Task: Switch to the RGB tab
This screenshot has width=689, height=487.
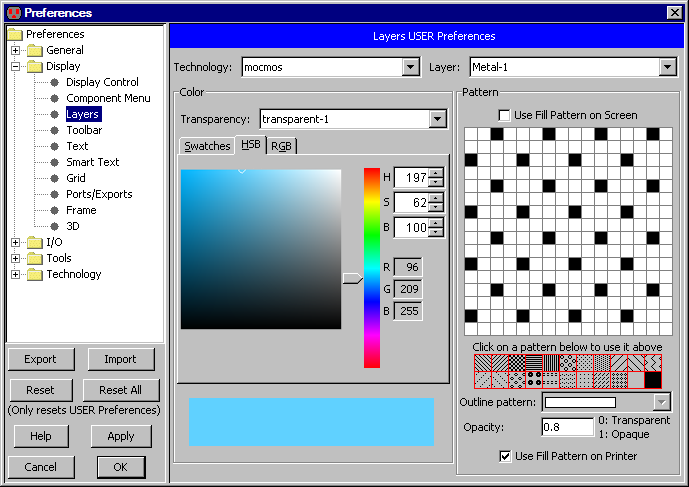Action: tap(281, 146)
